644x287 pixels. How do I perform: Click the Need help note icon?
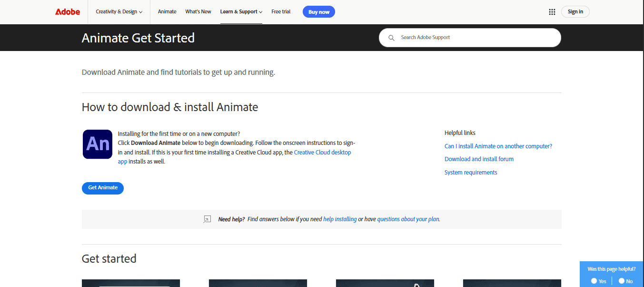207,219
